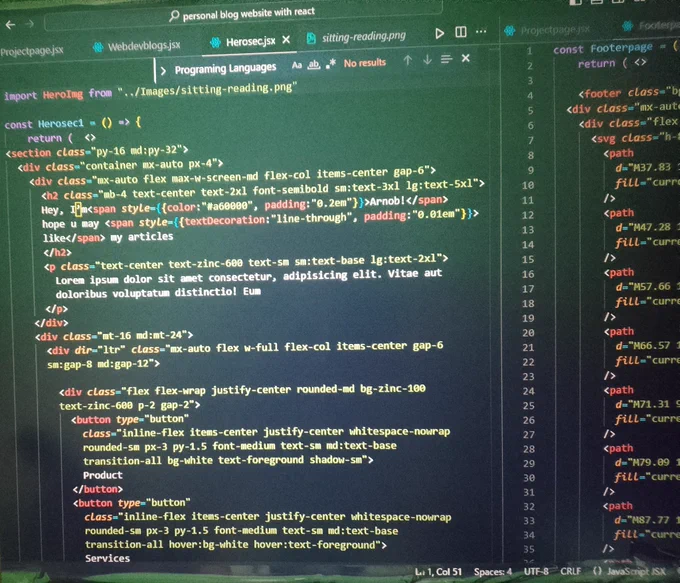Go back with the left arrow

[x=10, y=25]
